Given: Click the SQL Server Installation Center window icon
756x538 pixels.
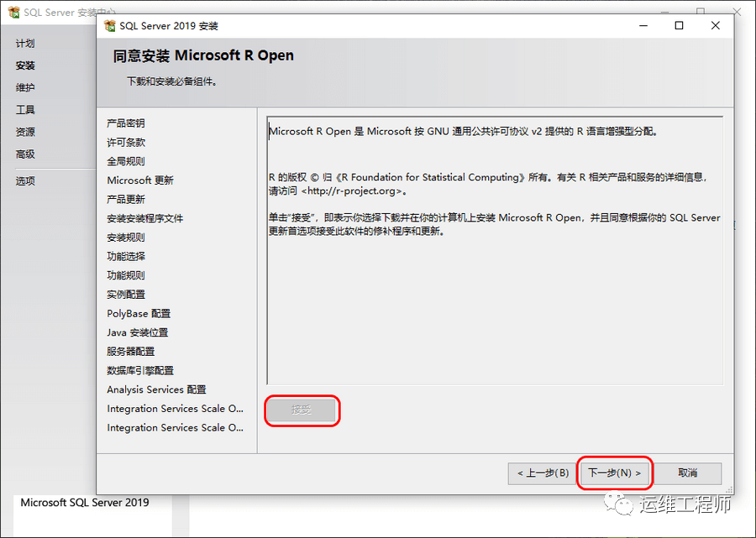Looking at the screenshot, I should pyautogui.click(x=14, y=12).
